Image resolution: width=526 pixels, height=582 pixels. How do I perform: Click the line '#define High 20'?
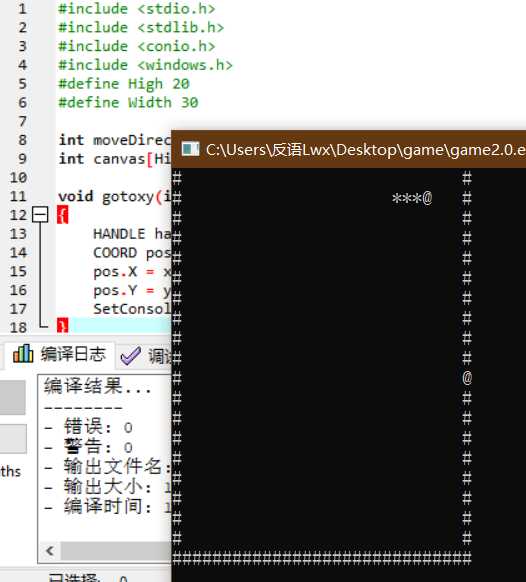pyautogui.click(x=124, y=84)
